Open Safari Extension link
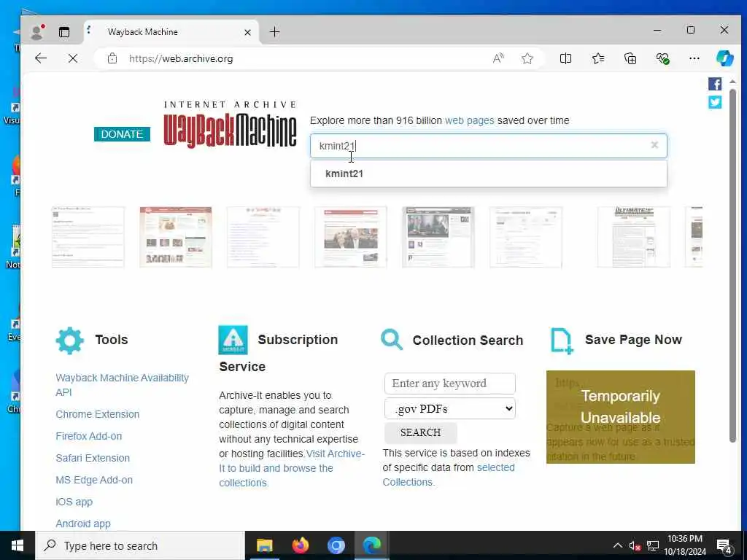Viewport: 747px width, 560px height. click(x=93, y=458)
